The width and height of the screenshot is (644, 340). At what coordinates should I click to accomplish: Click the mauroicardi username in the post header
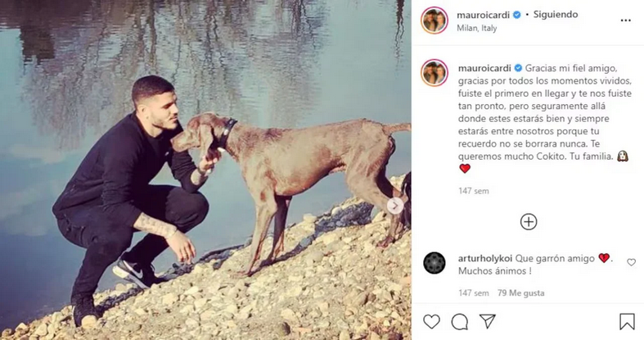[x=483, y=15]
